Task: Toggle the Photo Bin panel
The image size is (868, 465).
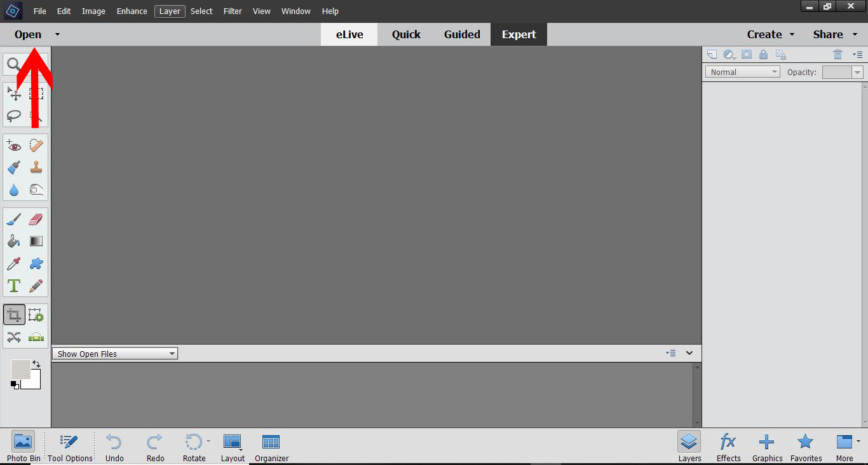Action: 24,447
